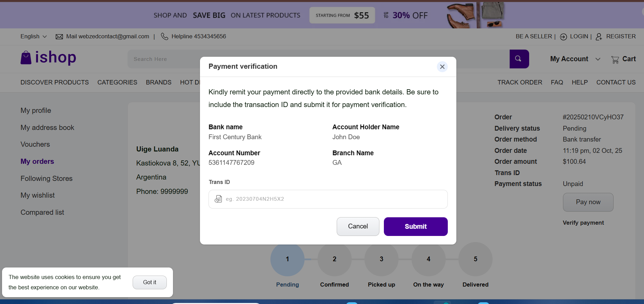Cancel the payment verification
The image size is (644, 304).
[x=358, y=226]
